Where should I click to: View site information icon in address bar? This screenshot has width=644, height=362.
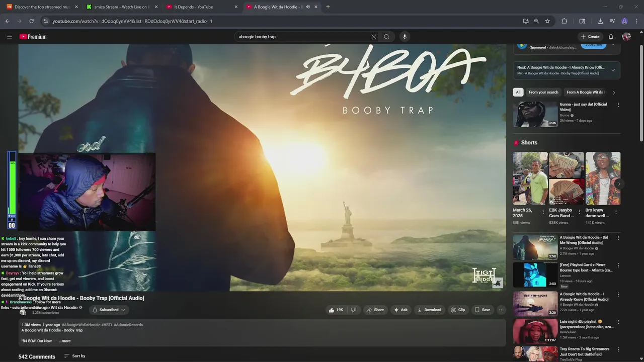point(46,21)
